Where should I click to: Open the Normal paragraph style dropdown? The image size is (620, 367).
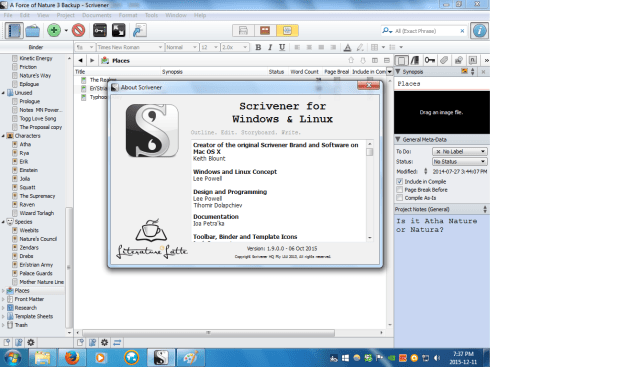coord(181,47)
